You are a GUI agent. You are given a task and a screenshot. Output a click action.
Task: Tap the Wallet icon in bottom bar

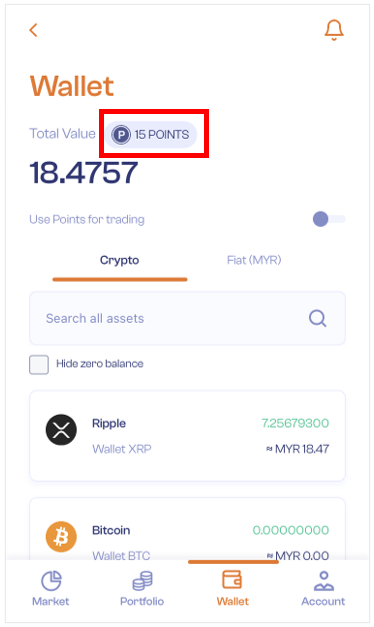click(232, 579)
